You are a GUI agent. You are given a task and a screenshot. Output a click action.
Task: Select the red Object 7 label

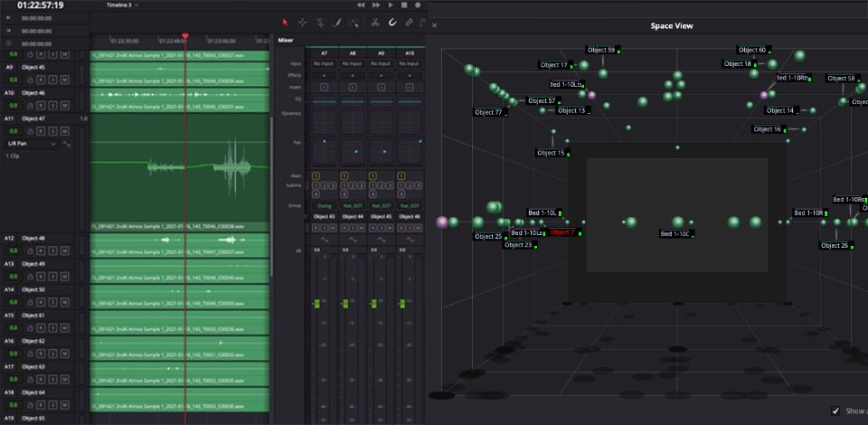[562, 232]
